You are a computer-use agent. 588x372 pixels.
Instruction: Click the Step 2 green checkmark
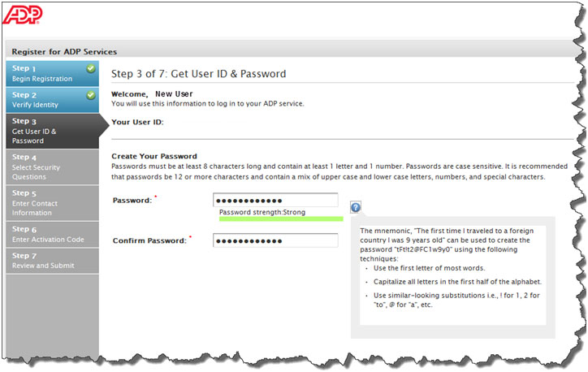[91, 95]
